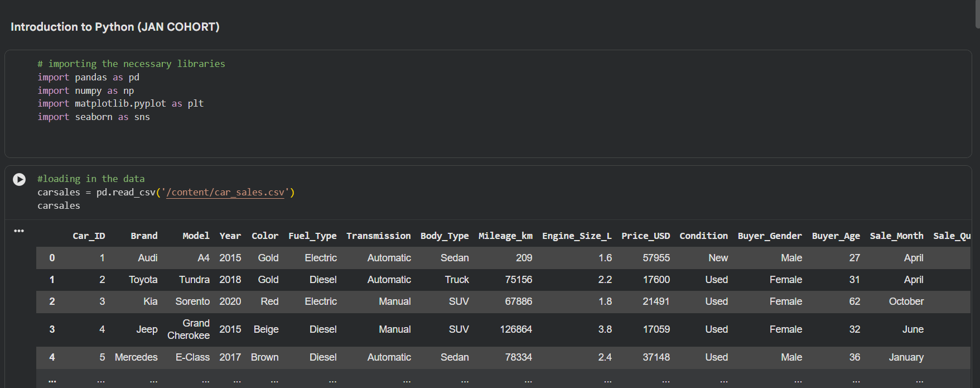Click the mileage value 67886
The image size is (980, 388).
pos(519,301)
